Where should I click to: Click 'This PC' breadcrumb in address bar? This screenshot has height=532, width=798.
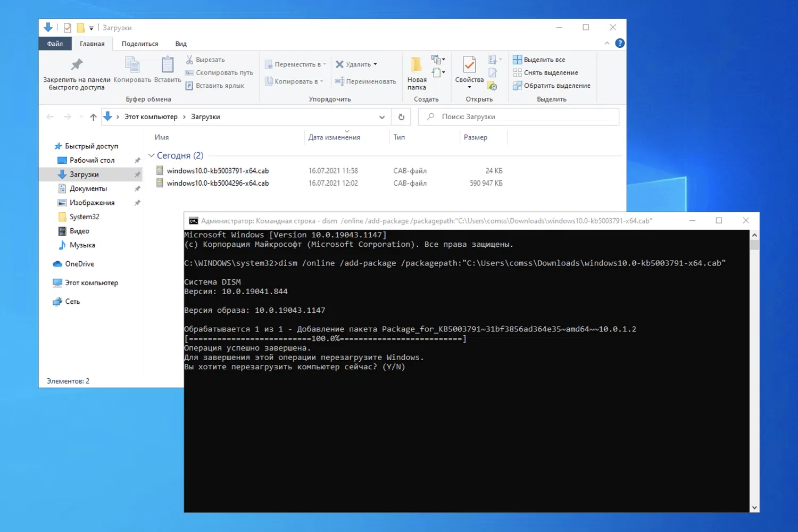pyautogui.click(x=151, y=117)
